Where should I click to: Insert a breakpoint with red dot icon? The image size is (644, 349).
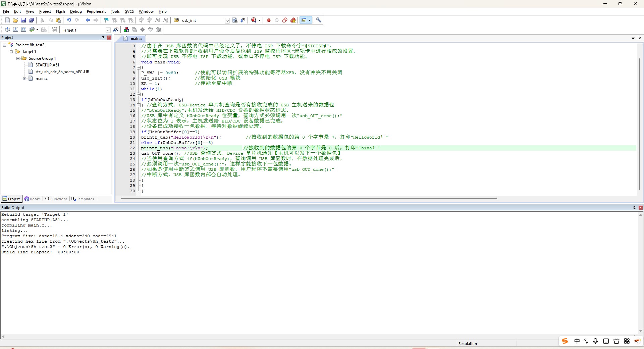(x=269, y=20)
